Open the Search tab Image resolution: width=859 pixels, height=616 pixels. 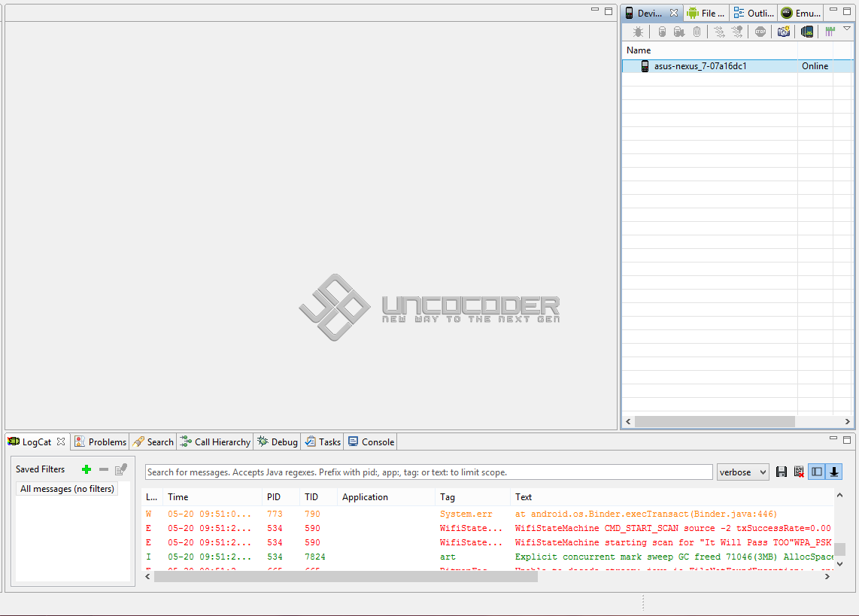[x=153, y=442]
